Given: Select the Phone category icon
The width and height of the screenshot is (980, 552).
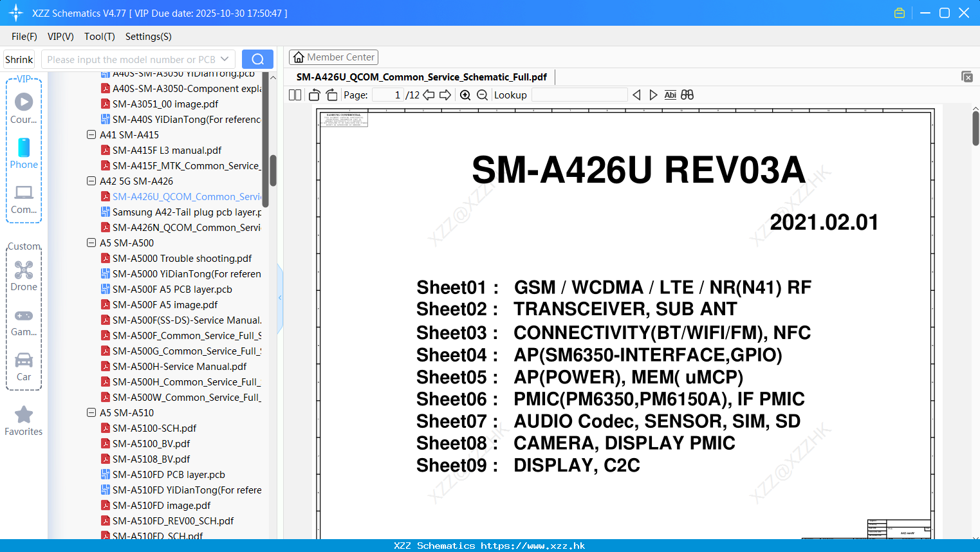Looking at the screenshot, I should 24,147.
